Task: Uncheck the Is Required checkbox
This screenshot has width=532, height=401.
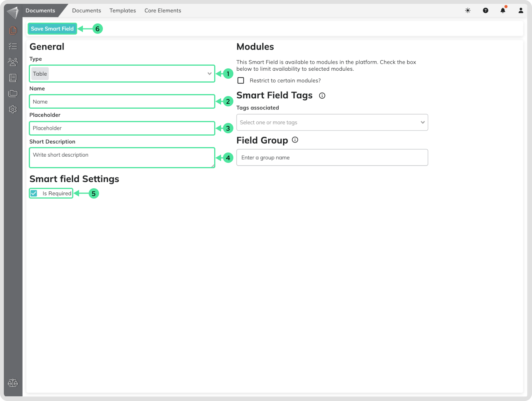Action: point(34,193)
